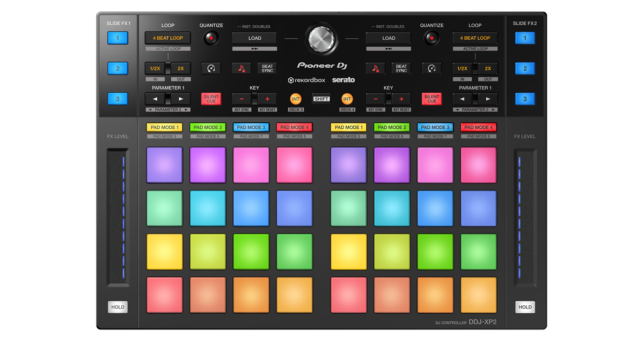Lower key with right deck minus button

tap(376, 99)
